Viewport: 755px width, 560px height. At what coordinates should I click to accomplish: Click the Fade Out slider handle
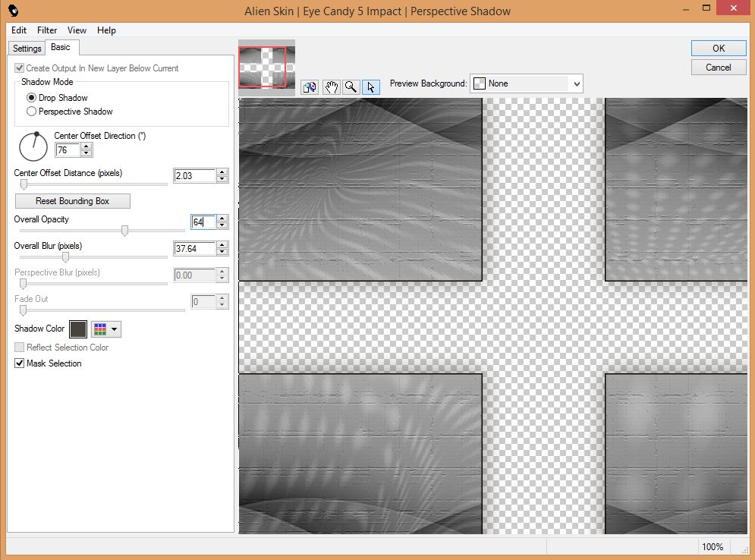(x=23, y=310)
